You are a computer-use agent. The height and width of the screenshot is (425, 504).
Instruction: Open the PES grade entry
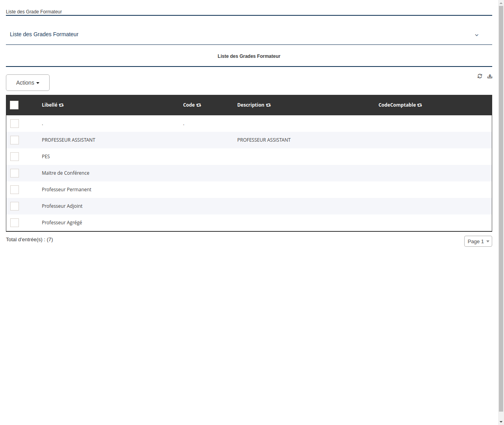(46, 156)
